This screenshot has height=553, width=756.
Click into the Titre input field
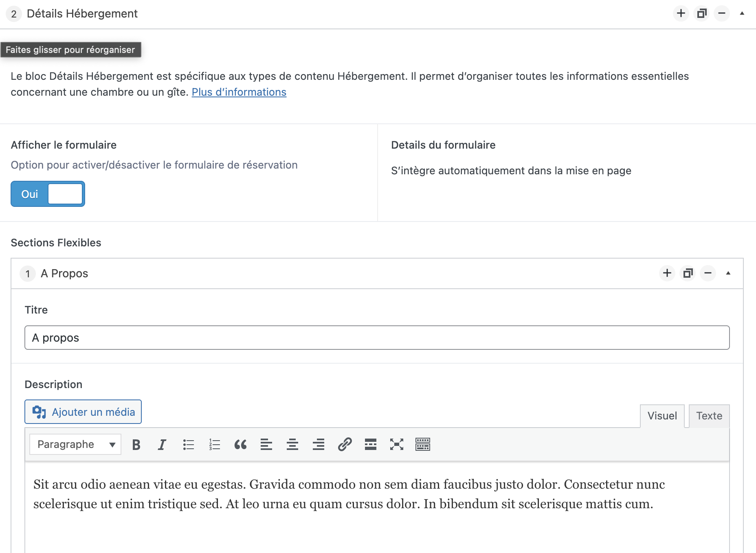tap(377, 338)
